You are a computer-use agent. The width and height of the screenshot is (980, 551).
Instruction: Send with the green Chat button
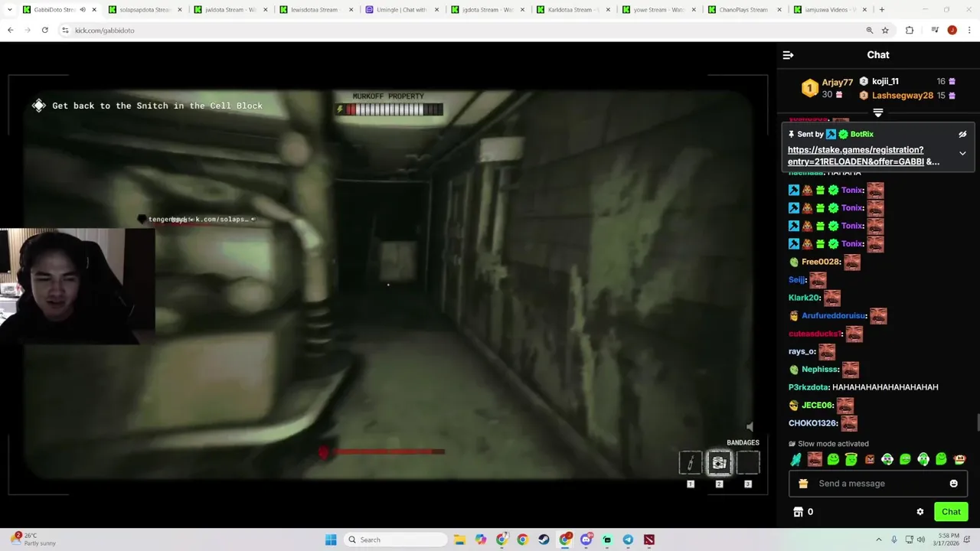(951, 512)
